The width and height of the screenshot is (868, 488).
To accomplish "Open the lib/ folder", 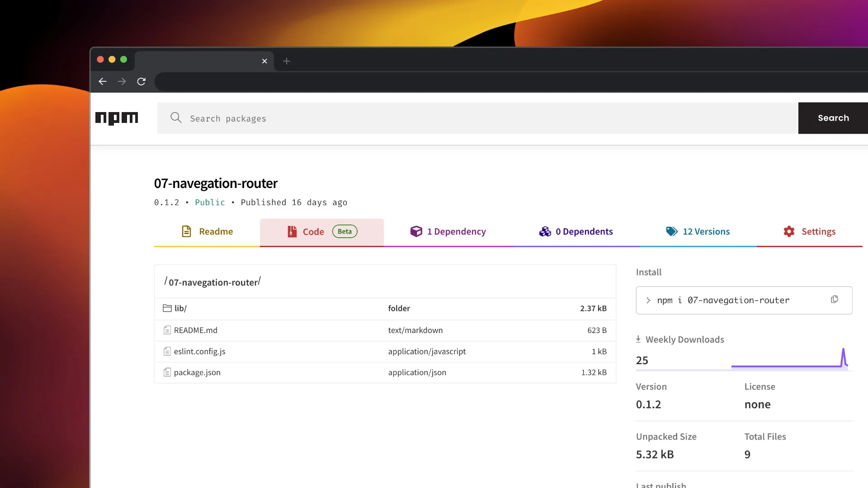I will [x=180, y=308].
